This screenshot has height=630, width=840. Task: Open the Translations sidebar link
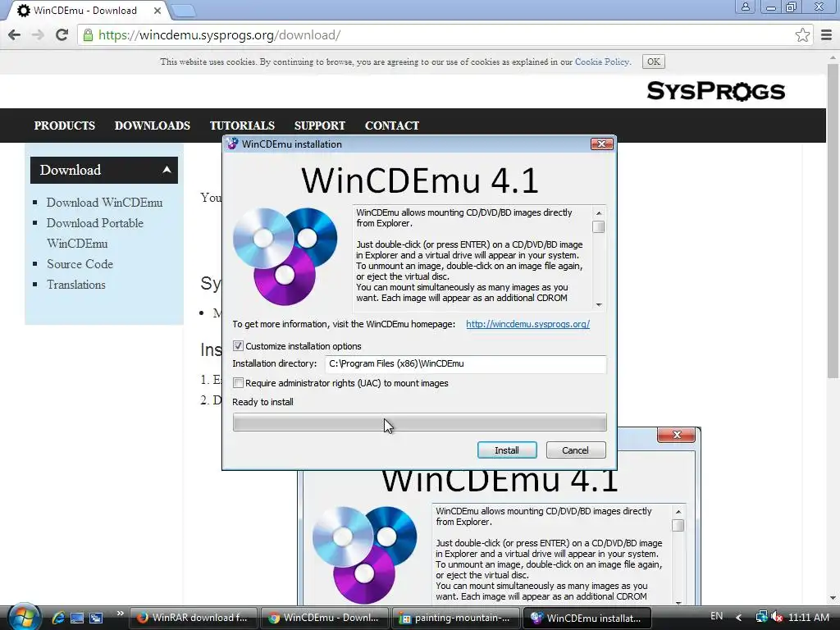[76, 285]
